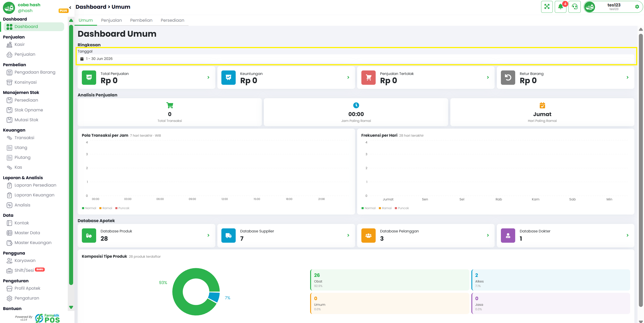Click the main page vertical scrollbar
Image resolution: width=644 pixels, height=323 pixels.
641,170
